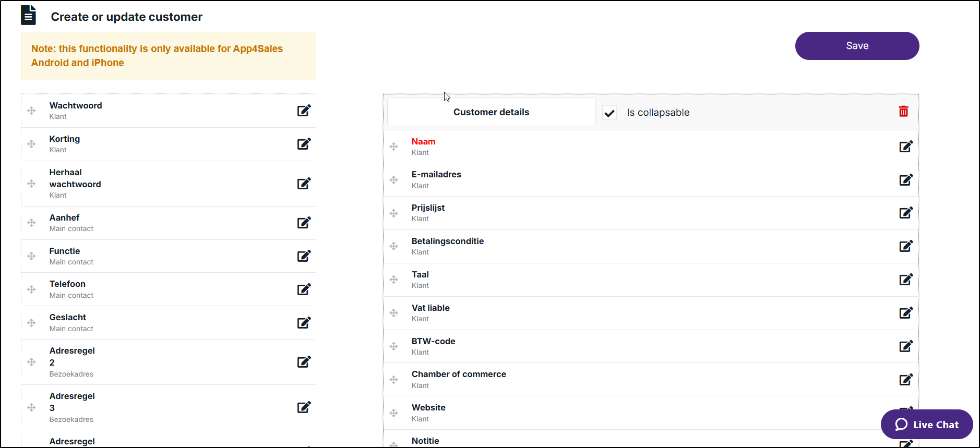Edit the Aanhef field
This screenshot has width=980, height=448.
click(304, 223)
